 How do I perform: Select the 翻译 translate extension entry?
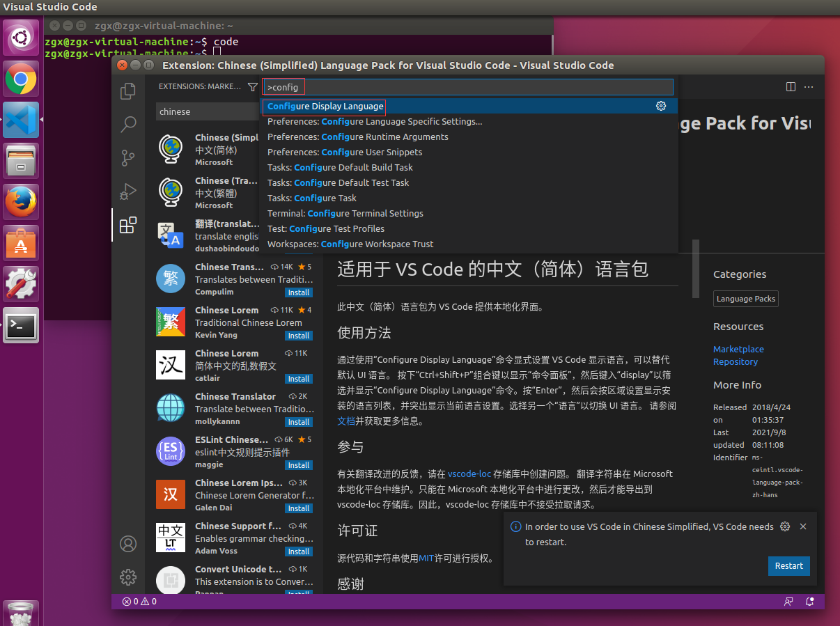(202, 236)
